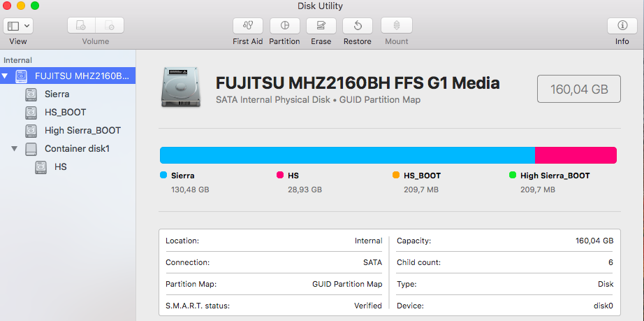Image resolution: width=644 pixels, height=321 pixels.
Task: Collapse the FUJITSU MHZ2160B disk tree
Action: point(5,76)
